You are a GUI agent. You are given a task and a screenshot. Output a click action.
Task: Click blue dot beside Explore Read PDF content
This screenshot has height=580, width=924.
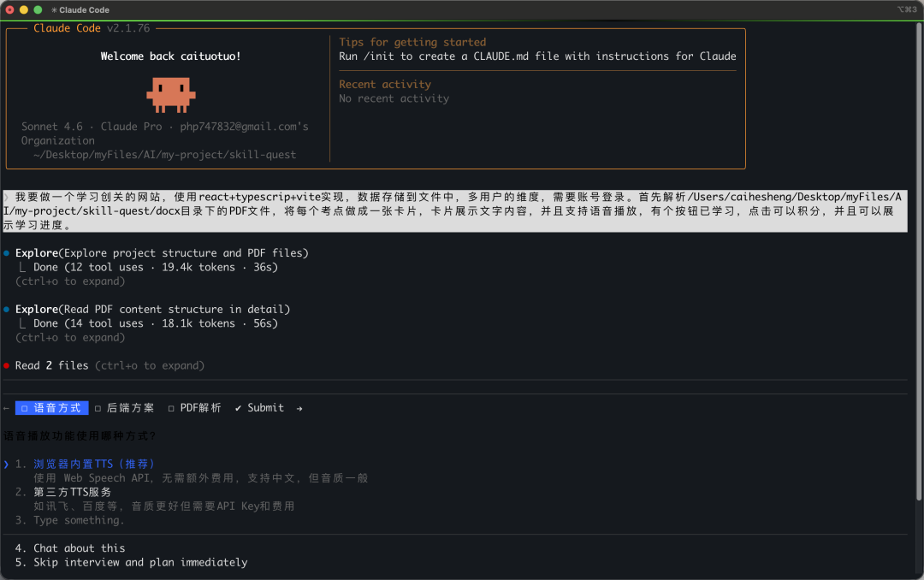click(7, 310)
